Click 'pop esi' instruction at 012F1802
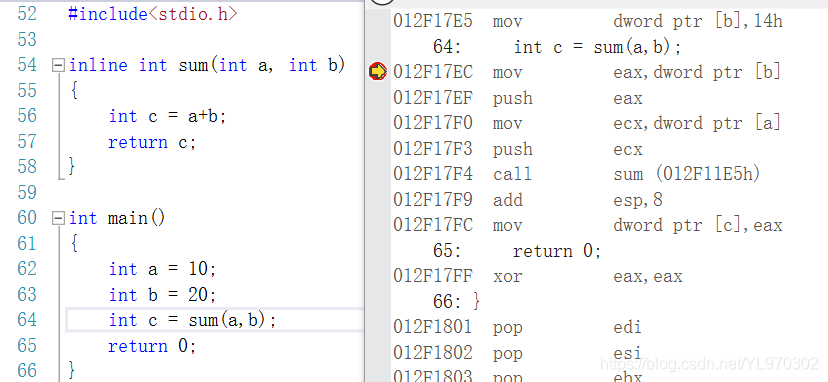The width and height of the screenshot is (828, 382). click(567, 352)
